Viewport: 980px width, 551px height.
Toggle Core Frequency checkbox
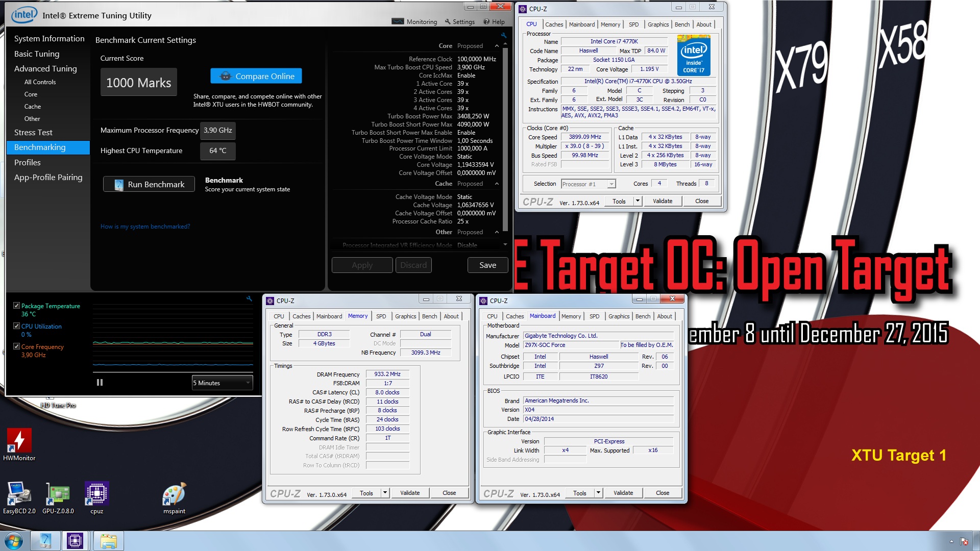coord(16,346)
